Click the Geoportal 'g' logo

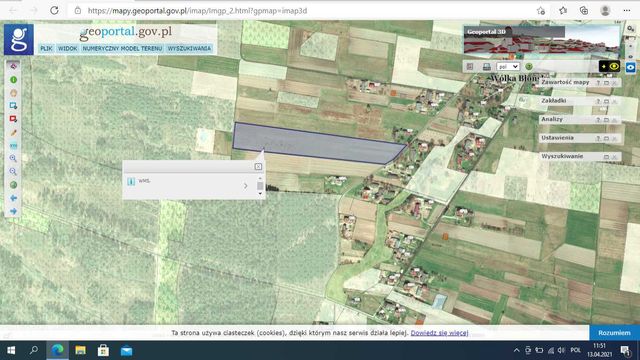(19, 39)
